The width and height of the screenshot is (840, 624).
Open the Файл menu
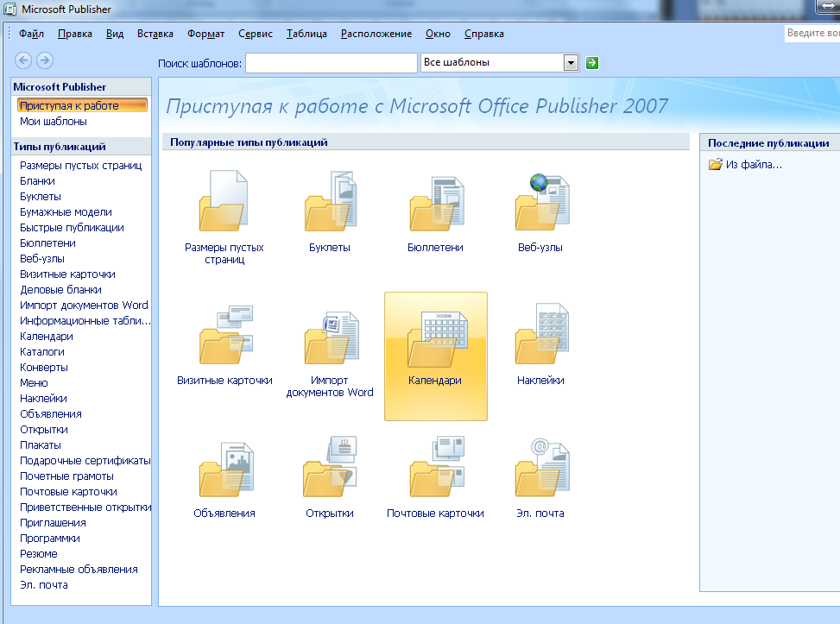[x=32, y=34]
